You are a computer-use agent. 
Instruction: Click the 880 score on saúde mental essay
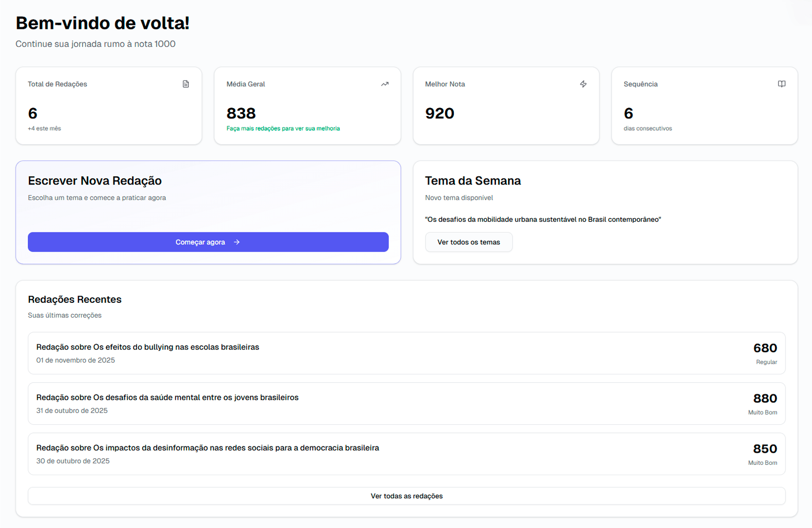tap(765, 399)
